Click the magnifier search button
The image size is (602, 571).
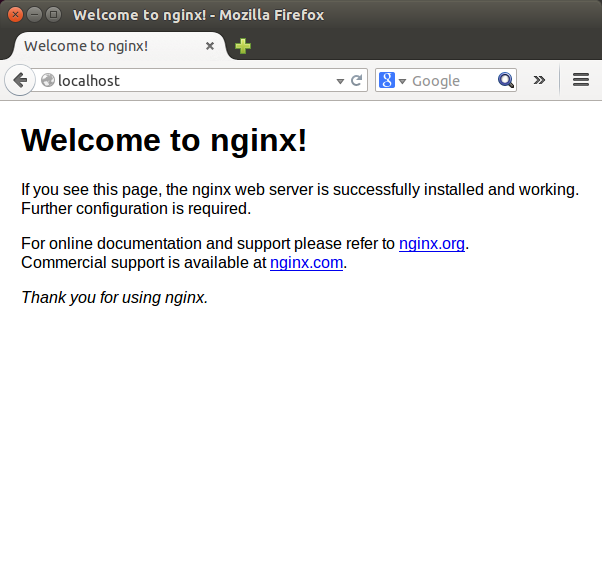(506, 80)
